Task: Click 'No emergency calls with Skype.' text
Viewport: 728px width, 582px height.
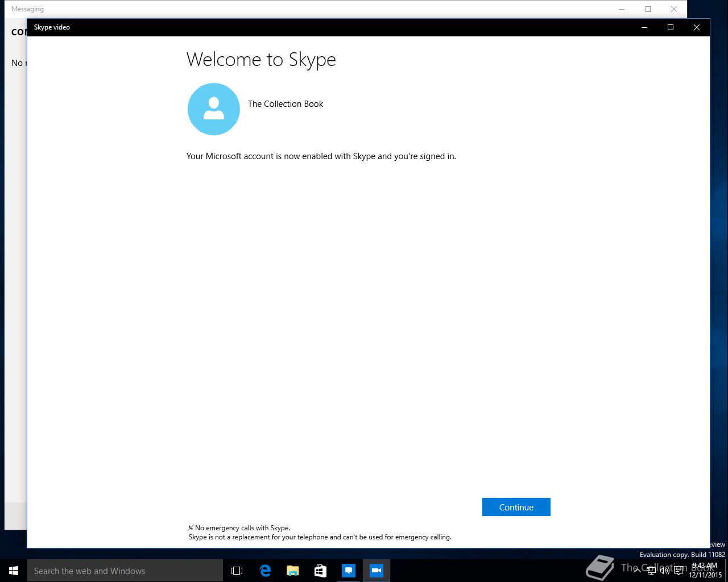Action: pyautogui.click(x=242, y=528)
